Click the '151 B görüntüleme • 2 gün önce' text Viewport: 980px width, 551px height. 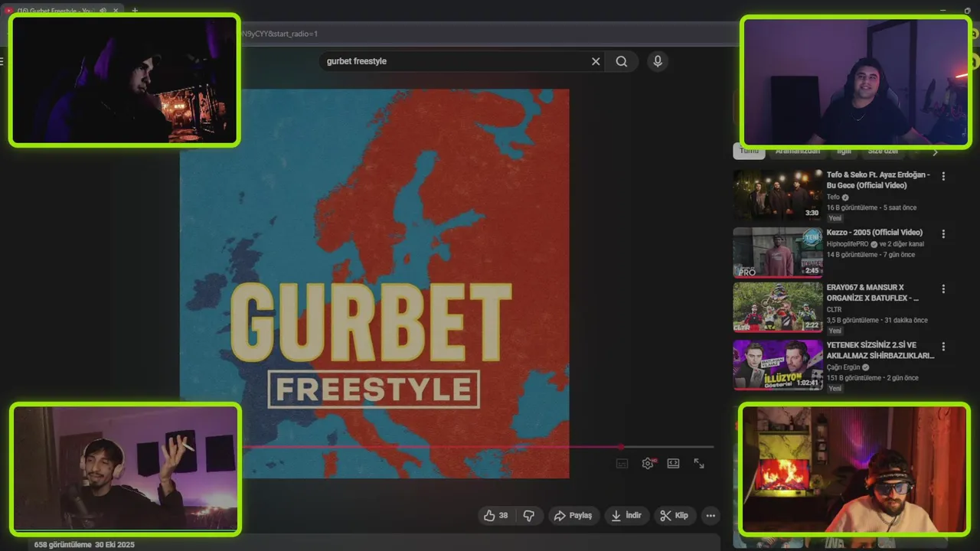[873, 377]
